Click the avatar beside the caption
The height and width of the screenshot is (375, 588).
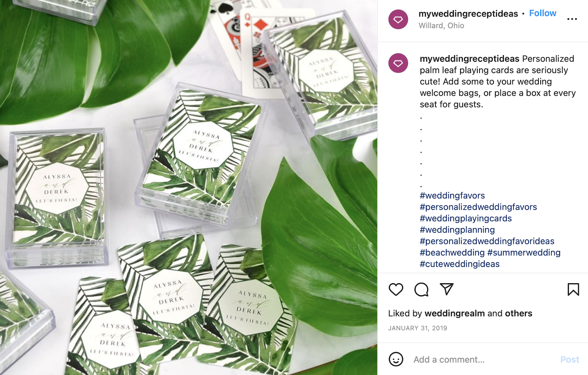pyautogui.click(x=398, y=63)
